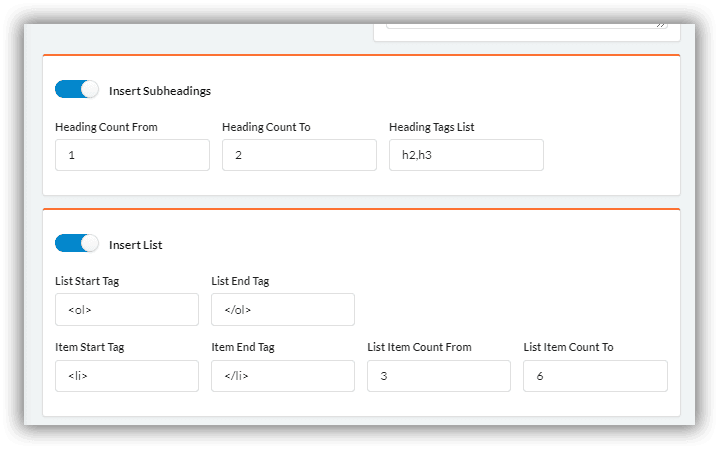Click the List Item Count To label
The height and width of the screenshot is (449, 719).
coord(568,347)
